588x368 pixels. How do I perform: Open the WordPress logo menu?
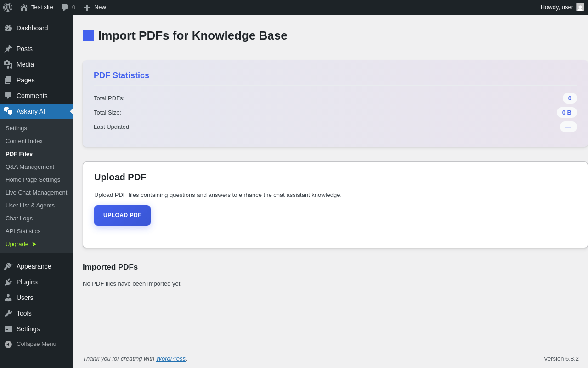coord(8,7)
